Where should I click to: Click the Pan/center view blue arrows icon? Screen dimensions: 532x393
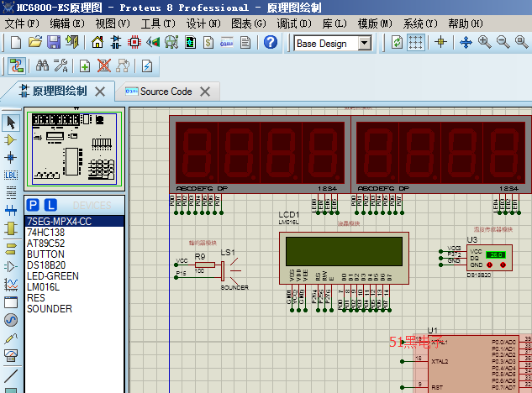pyautogui.click(x=466, y=42)
